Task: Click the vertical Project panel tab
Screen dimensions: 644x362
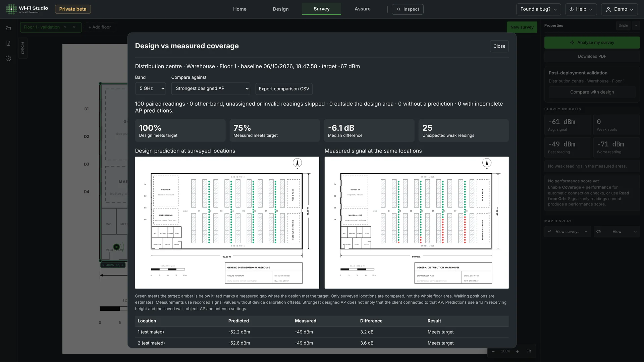Action: pos(23,48)
